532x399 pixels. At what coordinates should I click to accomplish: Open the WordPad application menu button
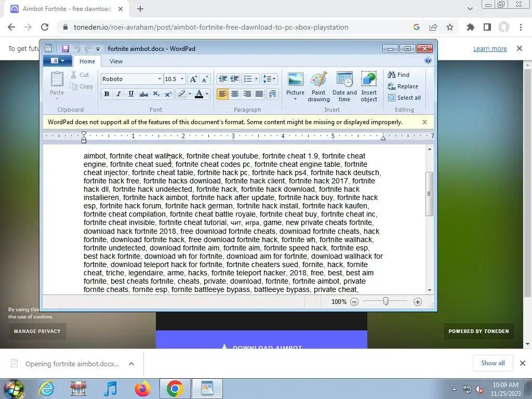click(x=57, y=61)
